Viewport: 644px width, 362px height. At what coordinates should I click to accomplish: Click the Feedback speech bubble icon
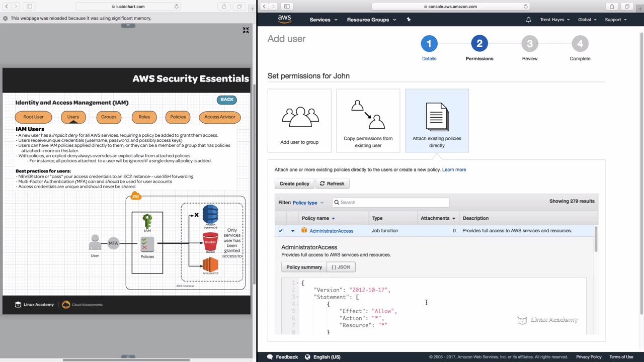[x=270, y=357]
